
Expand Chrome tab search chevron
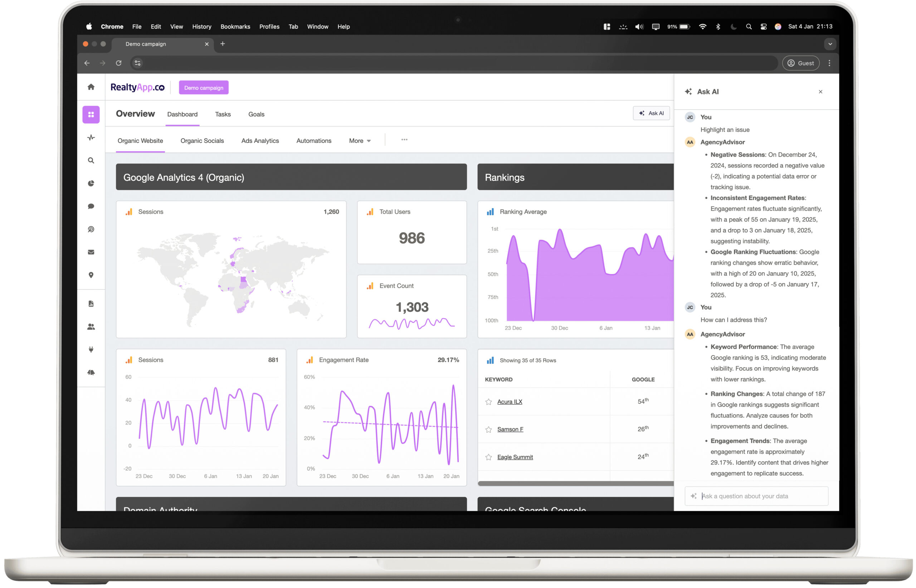[x=830, y=44]
